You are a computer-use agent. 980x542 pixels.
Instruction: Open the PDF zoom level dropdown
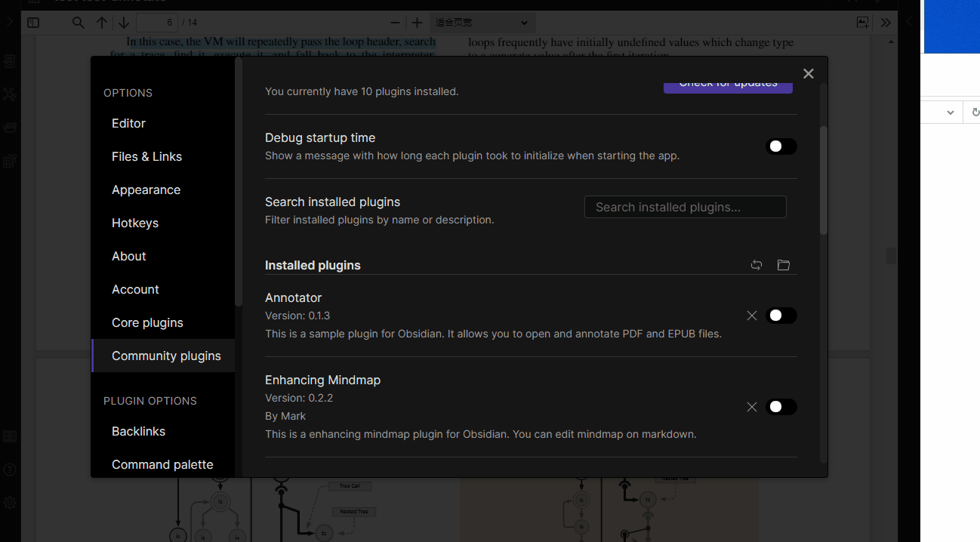[482, 23]
